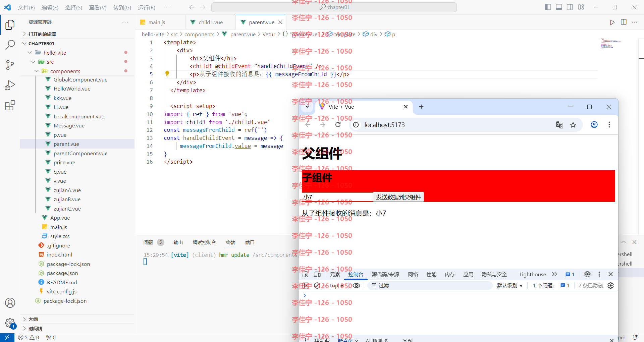Click the inspect element picker in DevTools
The height and width of the screenshot is (342, 644).
click(x=306, y=274)
